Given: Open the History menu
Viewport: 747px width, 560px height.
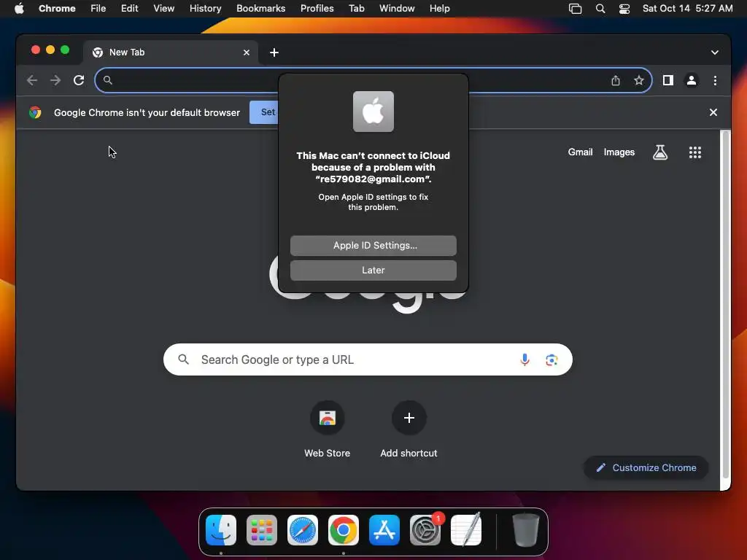Looking at the screenshot, I should point(205,8).
